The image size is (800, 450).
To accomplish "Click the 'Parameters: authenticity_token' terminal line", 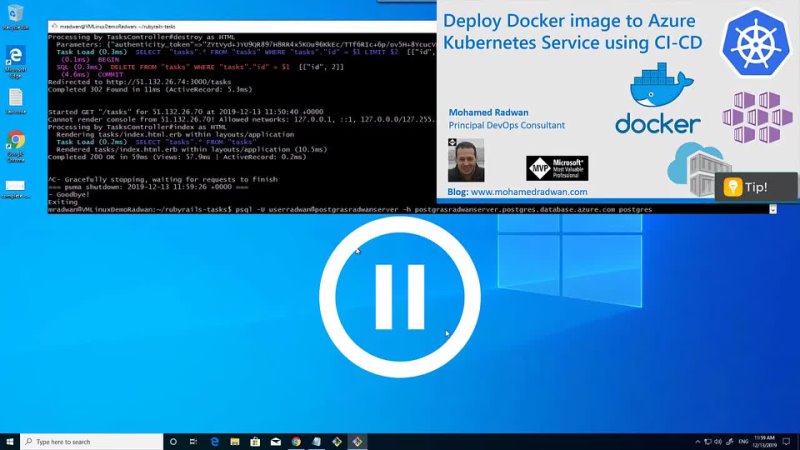I will tap(246, 45).
